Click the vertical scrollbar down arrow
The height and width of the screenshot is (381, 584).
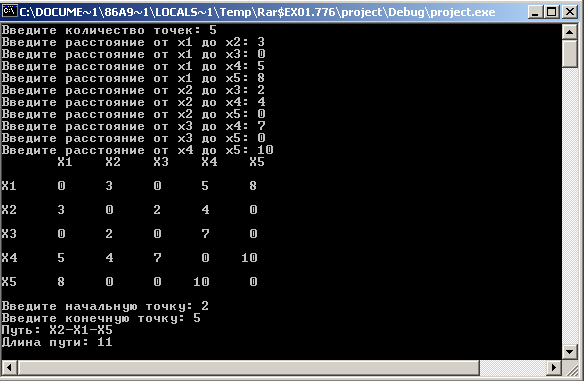(x=569, y=351)
